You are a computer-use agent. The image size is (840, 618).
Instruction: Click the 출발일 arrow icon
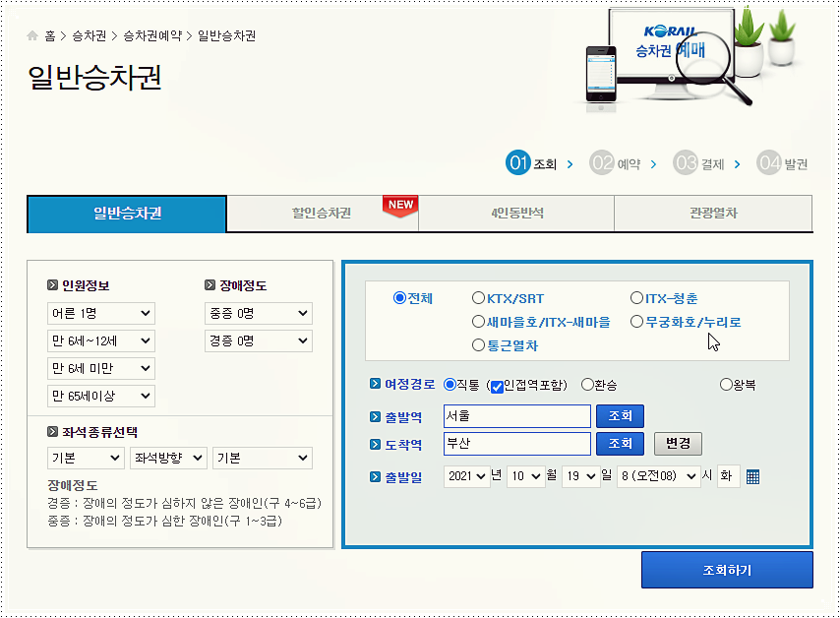click(375, 476)
